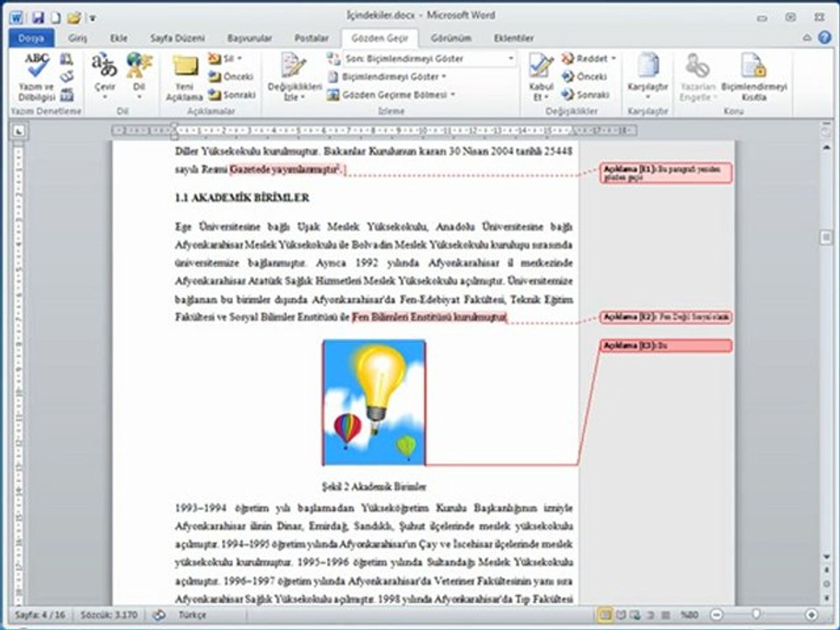
Task: Go to Sonraki change in Değişiklikler
Action: (585, 94)
